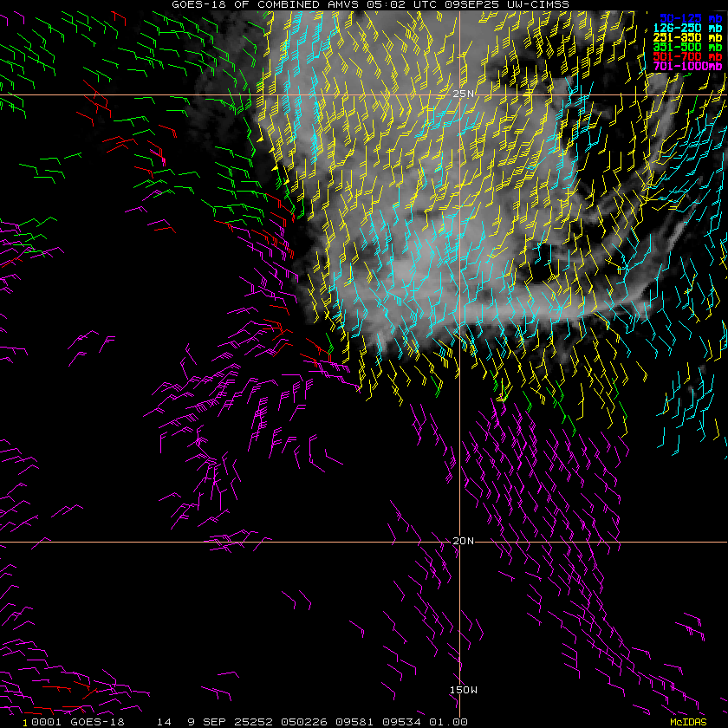Viewport: 728px width, 728px height.
Task: Click the '9 SEP 25252' date in status line
Action: coord(230,722)
